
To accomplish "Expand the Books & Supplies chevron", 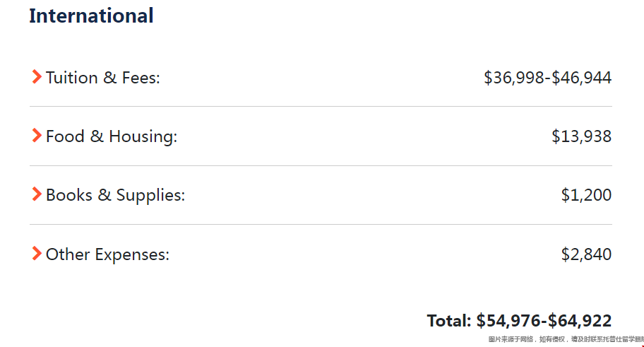I will click(x=37, y=194).
